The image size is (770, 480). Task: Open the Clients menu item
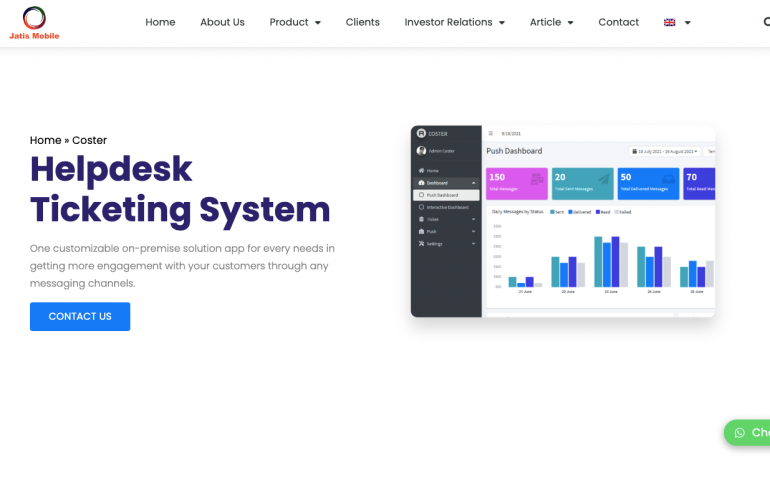coord(362,22)
